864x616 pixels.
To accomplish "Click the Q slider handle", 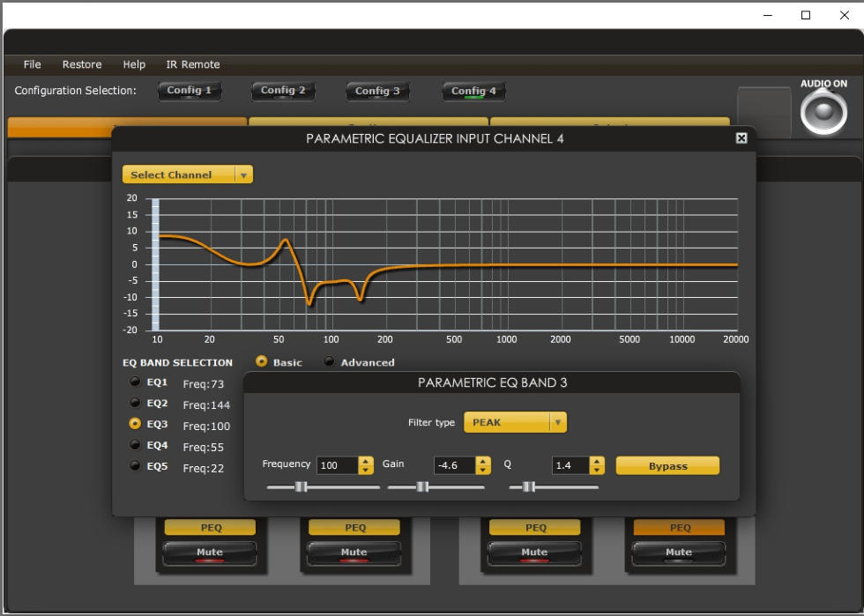I will coord(528,486).
